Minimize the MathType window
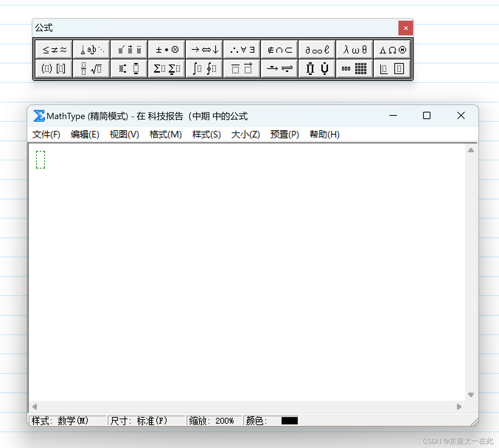 tap(393, 115)
